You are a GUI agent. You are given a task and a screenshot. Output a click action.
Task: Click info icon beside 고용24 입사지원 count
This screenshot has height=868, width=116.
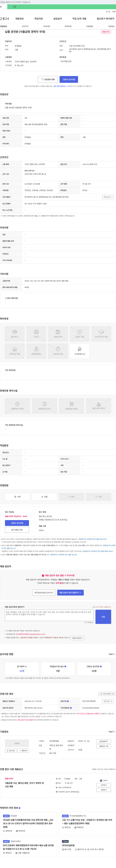coord(101,666)
